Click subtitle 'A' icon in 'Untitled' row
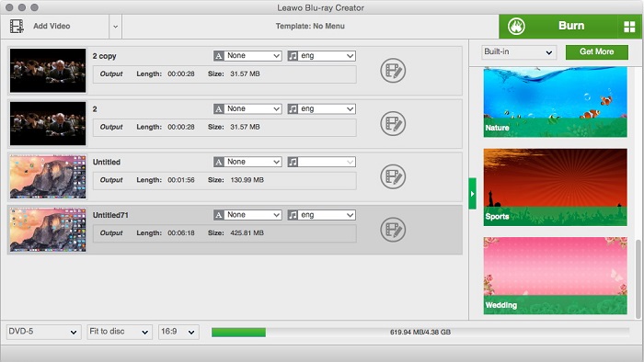644x362 pixels. 219,162
